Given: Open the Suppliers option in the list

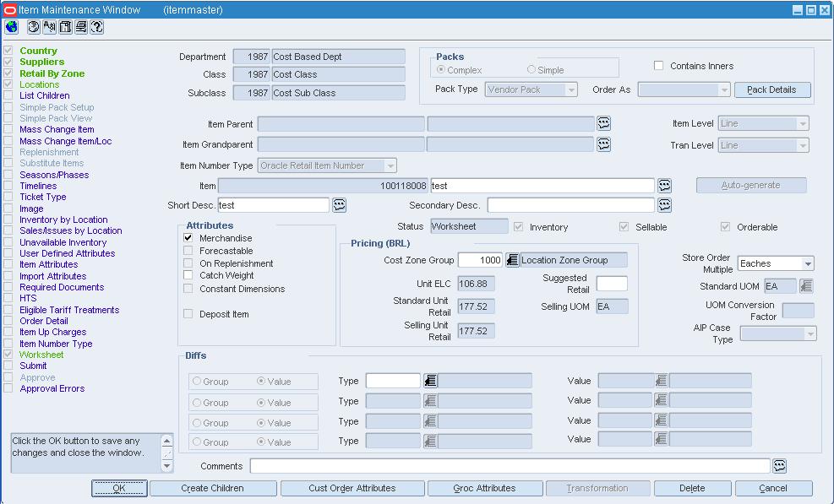Looking at the screenshot, I should [42, 62].
